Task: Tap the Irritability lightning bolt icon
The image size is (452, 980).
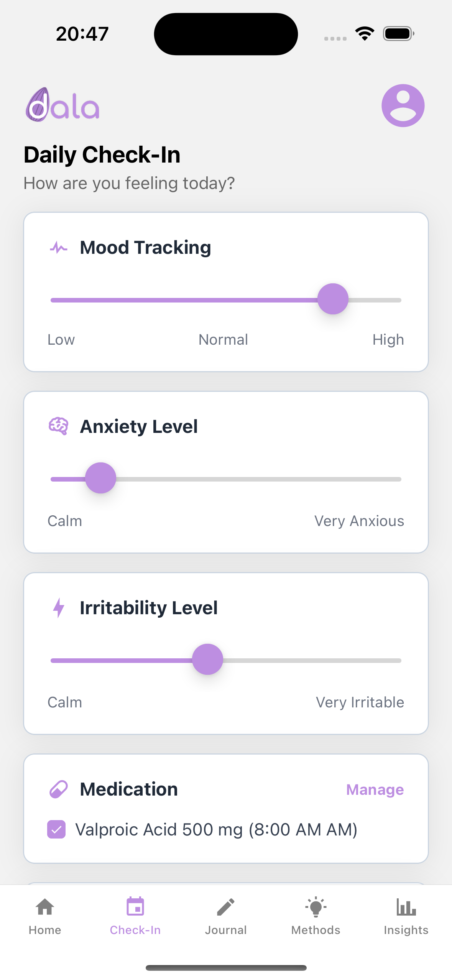Action: [x=59, y=608]
